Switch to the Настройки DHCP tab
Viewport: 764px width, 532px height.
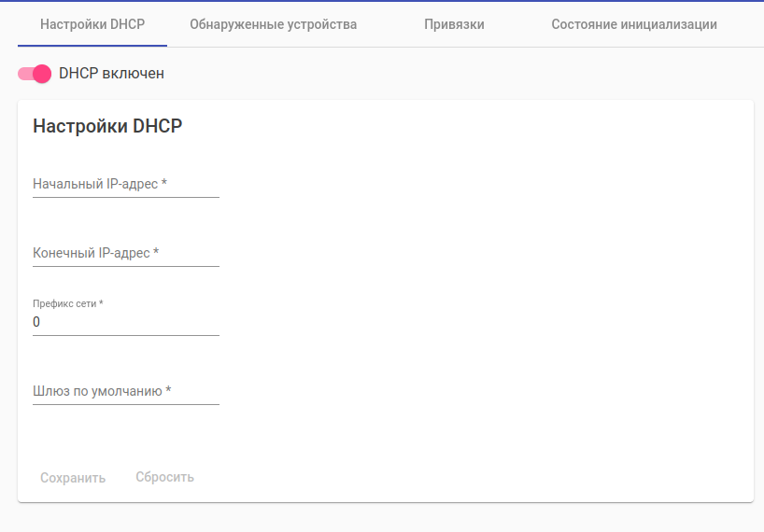92,24
